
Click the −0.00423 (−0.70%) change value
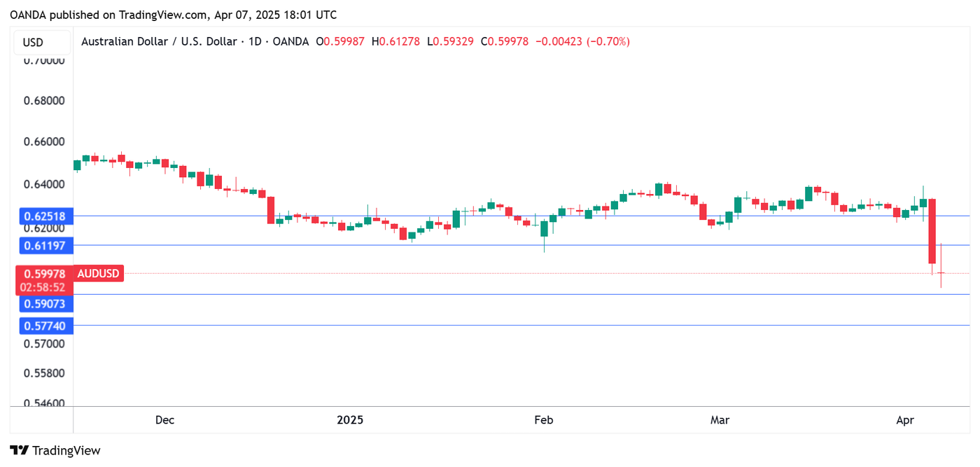point(582,42)
